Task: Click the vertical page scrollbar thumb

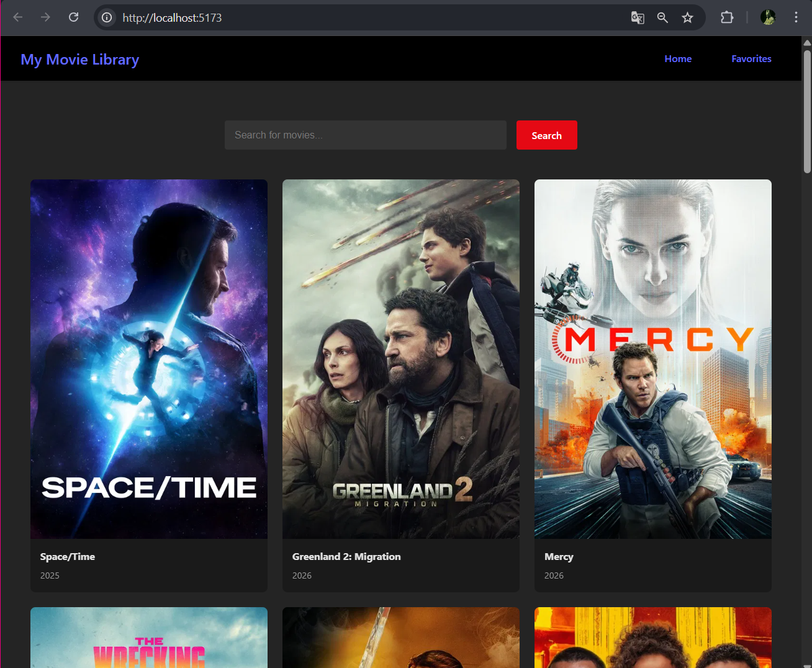Action: [x=807, y=111]
